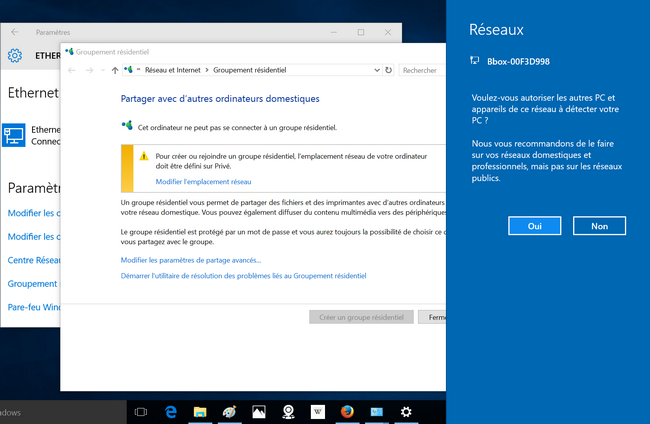Open File Explorer from taskbar
The width and height of the screenshot is (650, 424).
click(200, 412)
